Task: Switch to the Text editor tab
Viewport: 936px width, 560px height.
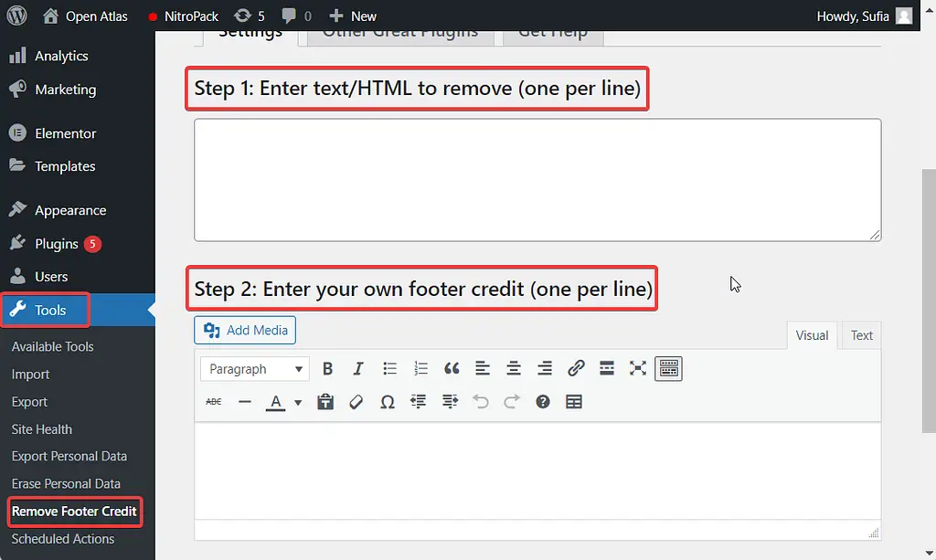Action: click(x=860, y=335)
